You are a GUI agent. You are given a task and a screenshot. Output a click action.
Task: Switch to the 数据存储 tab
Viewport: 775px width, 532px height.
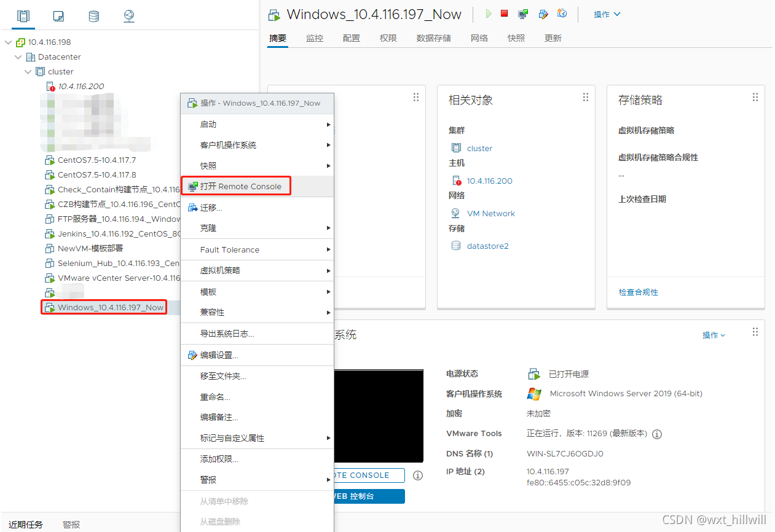434,38
